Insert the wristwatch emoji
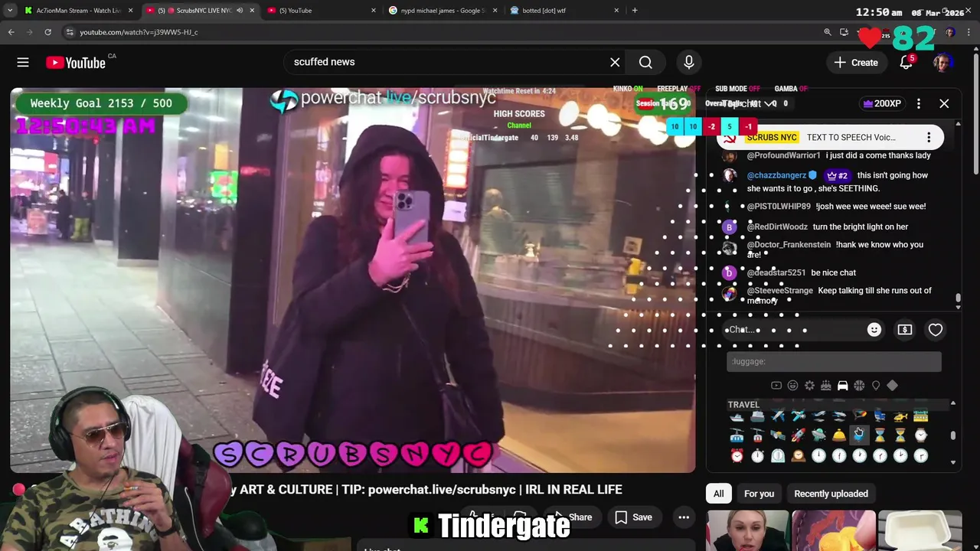Image resolution: width=980 pixels, height=551 pixels. tap(920, 435)
